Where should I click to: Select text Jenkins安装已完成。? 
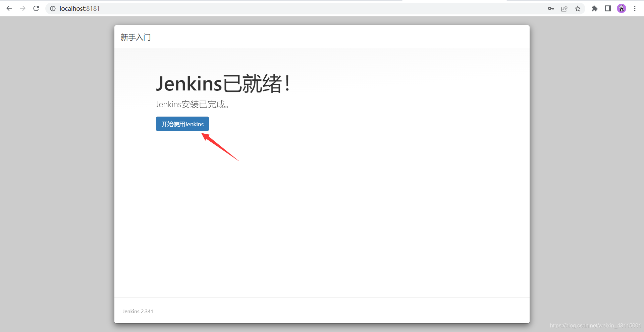pos(193,105)
